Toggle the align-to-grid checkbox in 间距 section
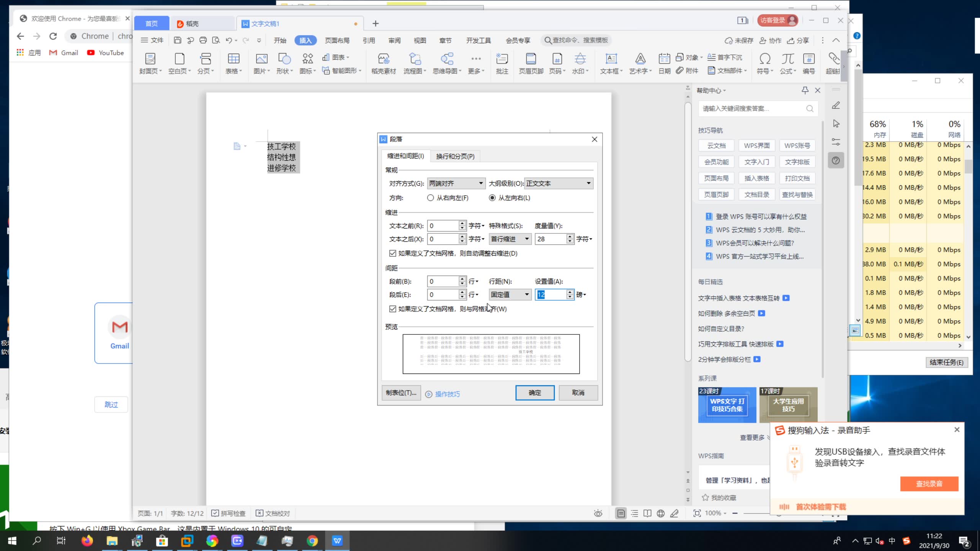Image resolution: width=980 pixels, height=551 pixels. [393, 309]
